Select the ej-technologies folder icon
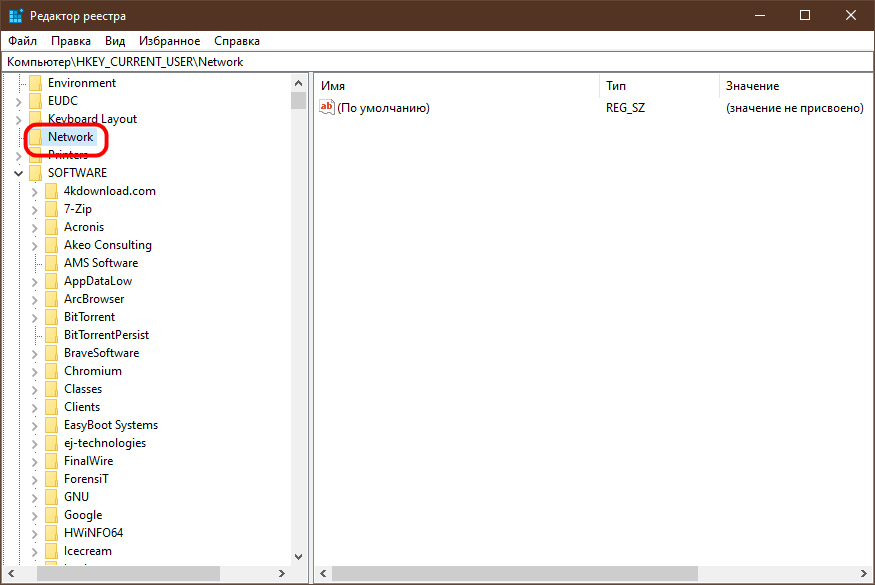The image size is (875, 585). tap(51, 443)
